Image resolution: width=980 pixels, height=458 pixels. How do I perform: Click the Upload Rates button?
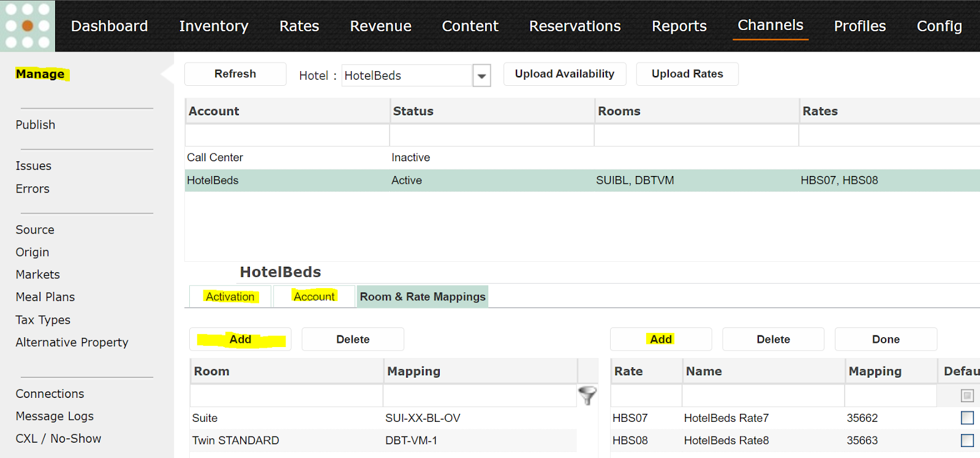coord(687,74)
